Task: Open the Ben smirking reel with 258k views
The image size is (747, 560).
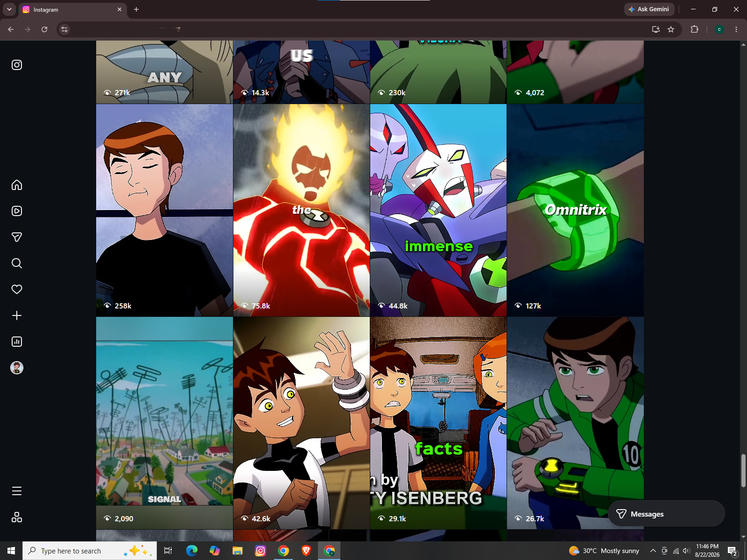Action: pyautogui.click(x=164, y=210)
